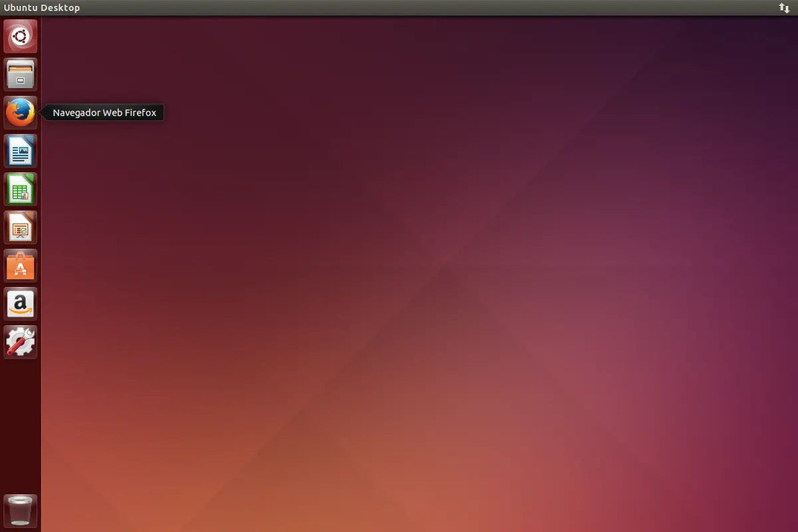Open the Firefox web browser
The image size is (798, 532).
[x=21, y=112]
